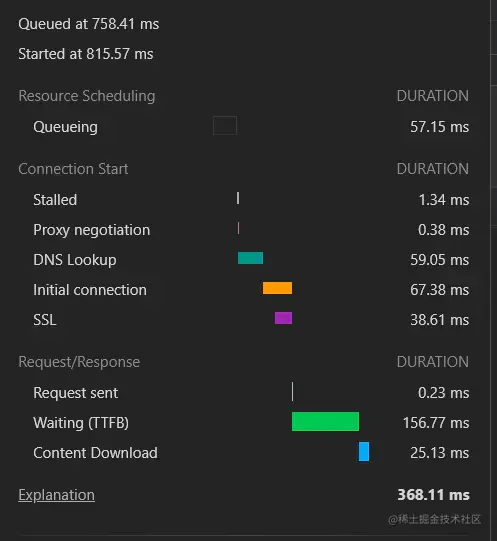Open the Explanation link

coord(56,495)
